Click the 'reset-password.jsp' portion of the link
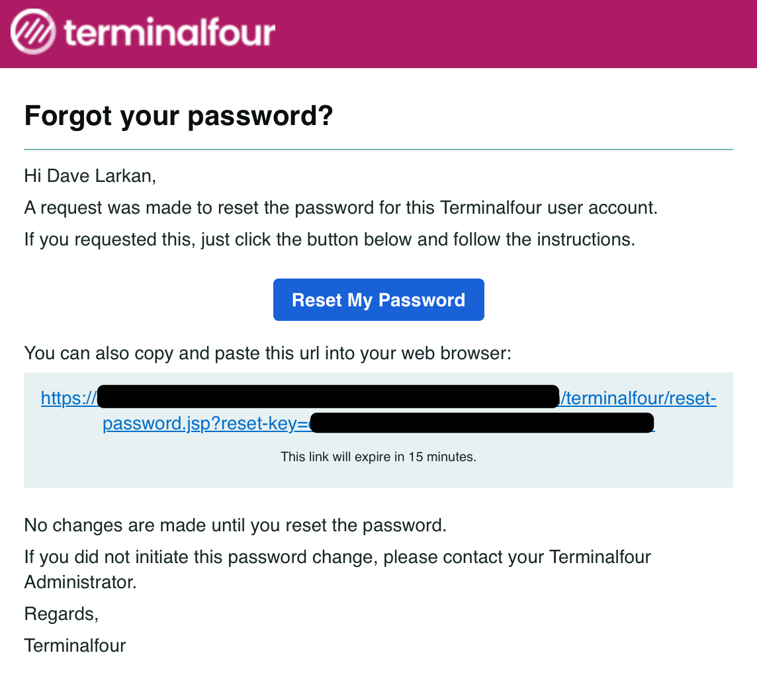The height and width of the screenshot is (700, 757). [159, 423]
